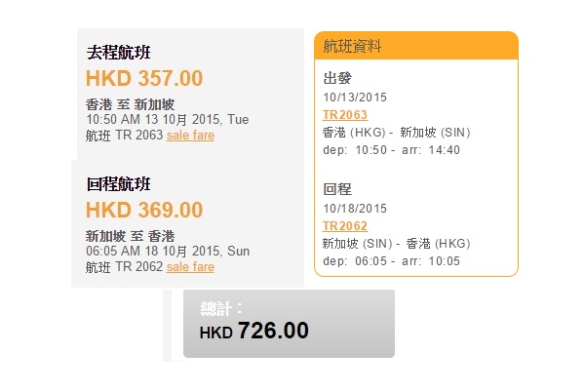
Task: Click the 出發 section label
Action: click(337, 78)
